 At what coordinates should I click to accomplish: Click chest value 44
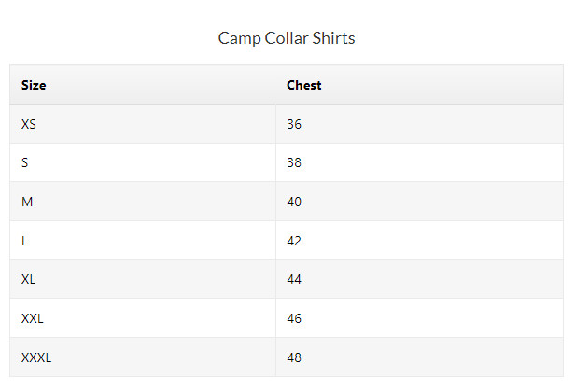[294, 279]
